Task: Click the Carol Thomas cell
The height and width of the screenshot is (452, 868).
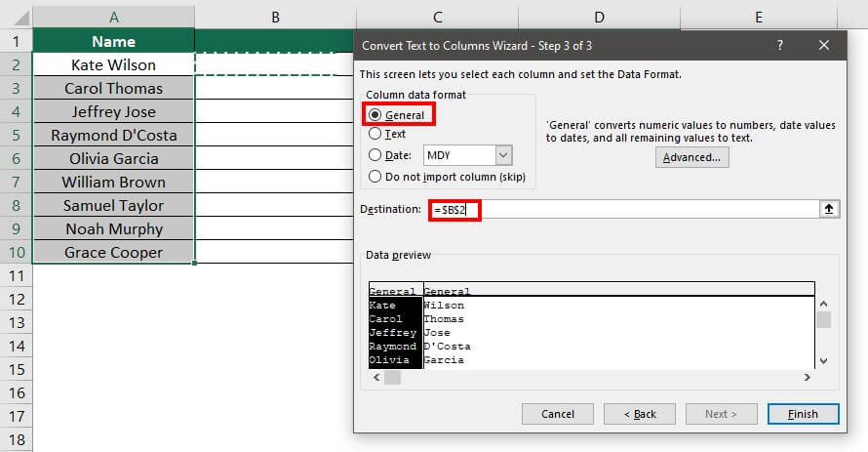Action: coord(113,89)
